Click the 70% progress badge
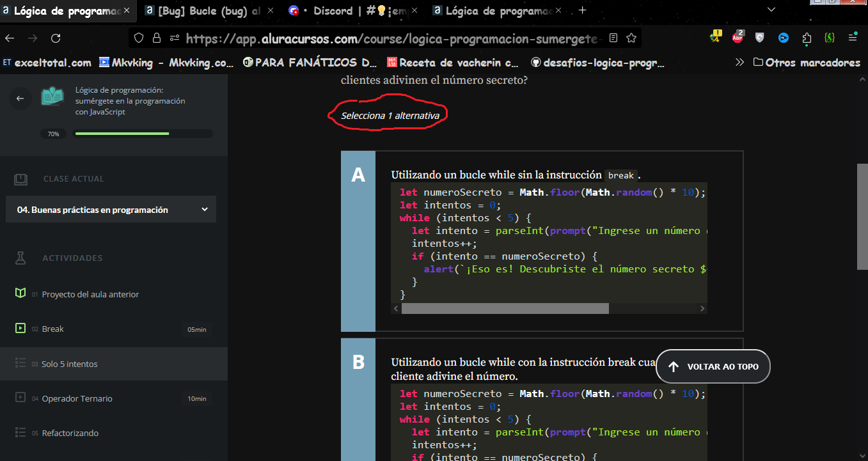This screenshot has height=461, width=868. tap(53, 134)
